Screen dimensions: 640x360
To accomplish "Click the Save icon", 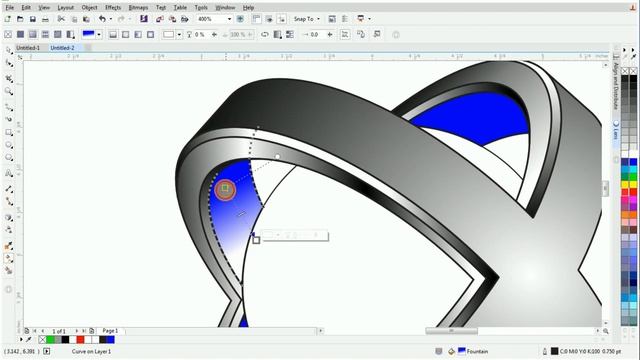I will 33,19.
